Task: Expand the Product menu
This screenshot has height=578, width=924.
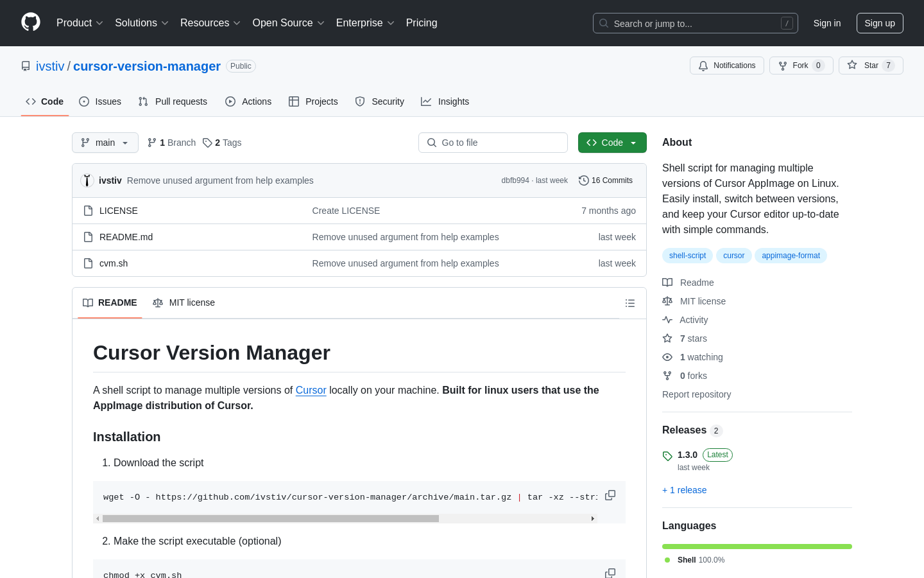Action: 80,23
